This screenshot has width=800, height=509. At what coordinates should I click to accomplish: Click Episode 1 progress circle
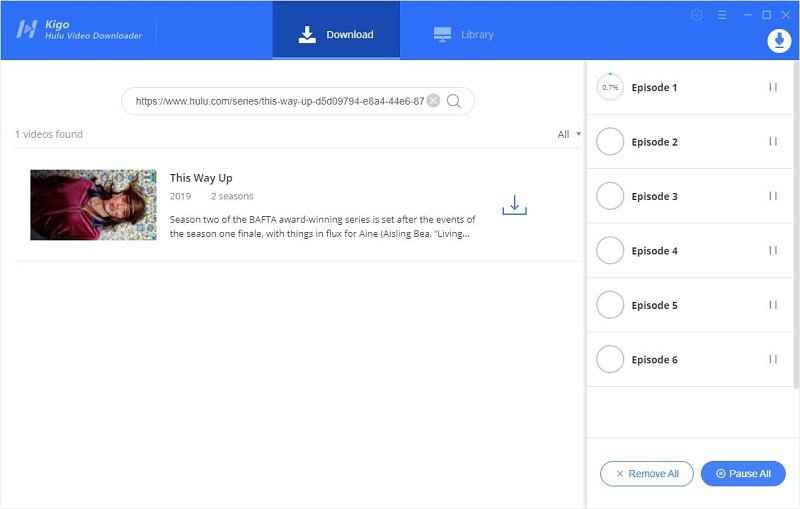pos(610,88)
